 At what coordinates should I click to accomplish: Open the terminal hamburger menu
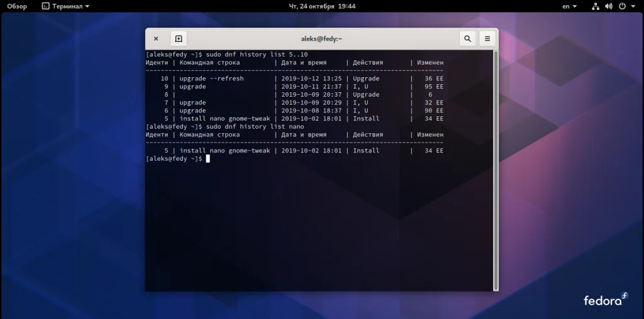coord(487,39)
